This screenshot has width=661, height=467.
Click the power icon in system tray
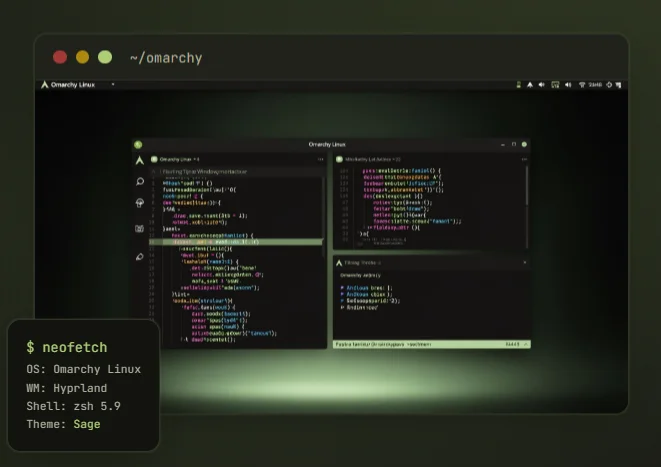tap(609, 85)
